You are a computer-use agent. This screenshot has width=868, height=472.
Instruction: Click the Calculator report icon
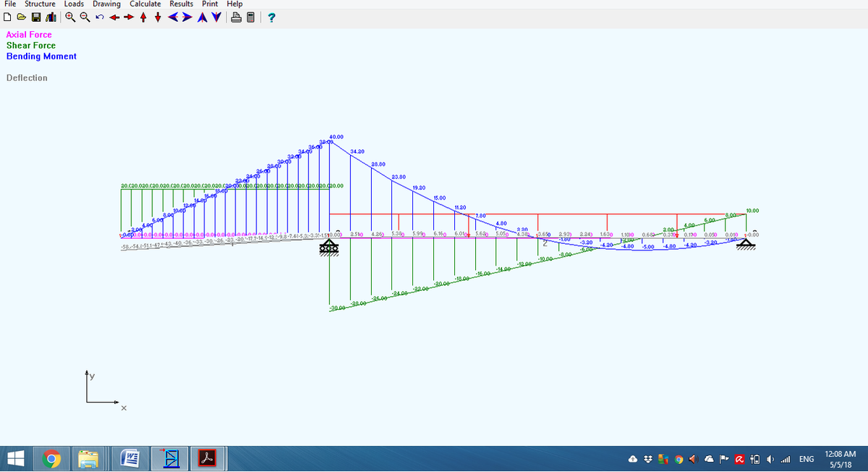250,17
